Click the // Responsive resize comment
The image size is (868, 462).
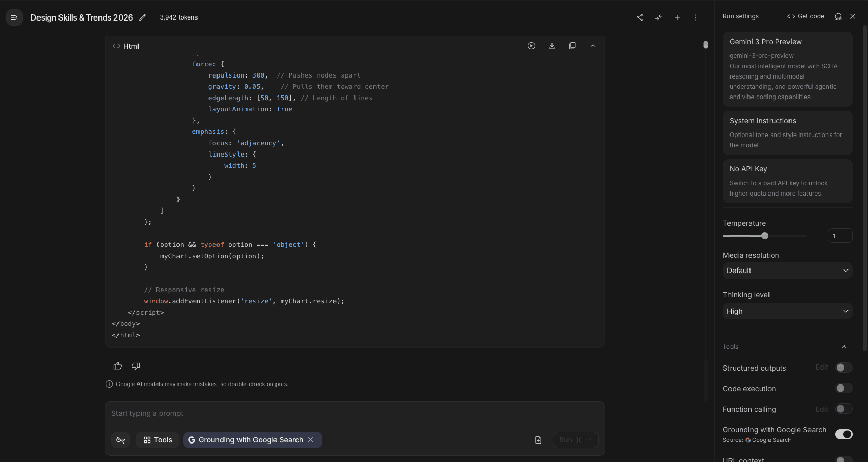pyautogui.click(x=184, y=290)
